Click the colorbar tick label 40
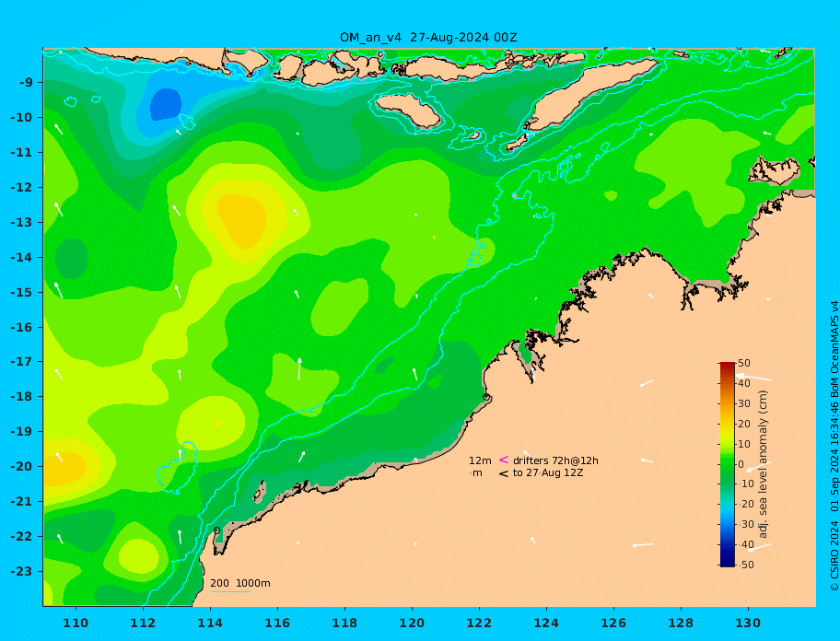The width and height of the screenshot is (840, 641). coord(744,383)
